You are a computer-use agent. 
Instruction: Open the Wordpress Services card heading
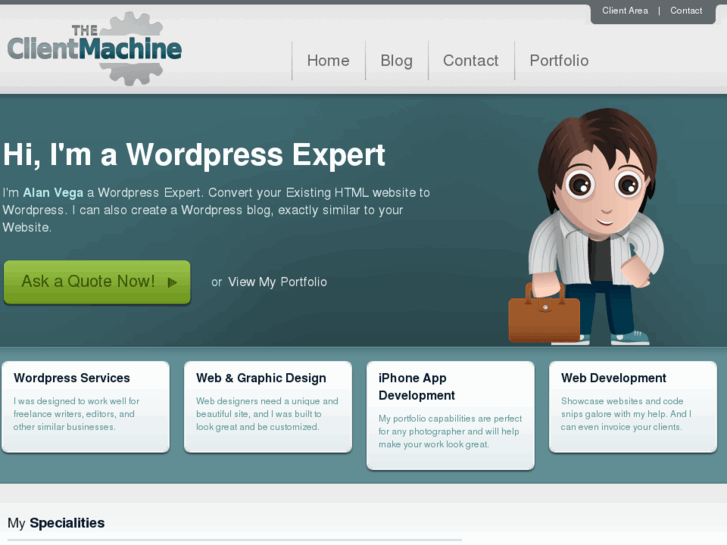(72, 378)
